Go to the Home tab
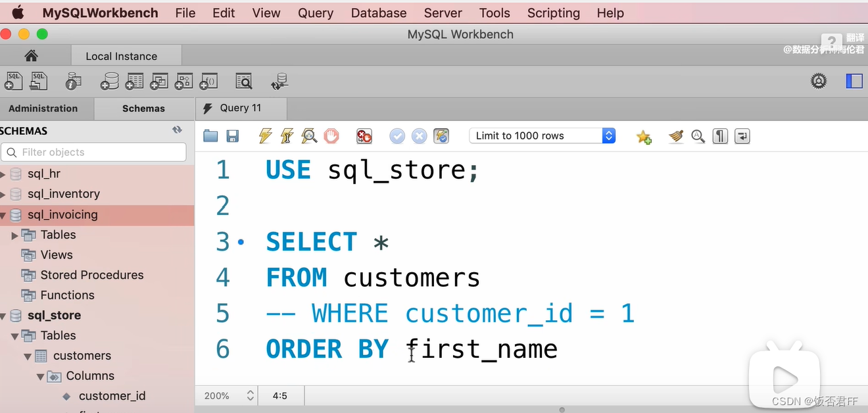Screen dimensions: 868x413 [31, 56]
